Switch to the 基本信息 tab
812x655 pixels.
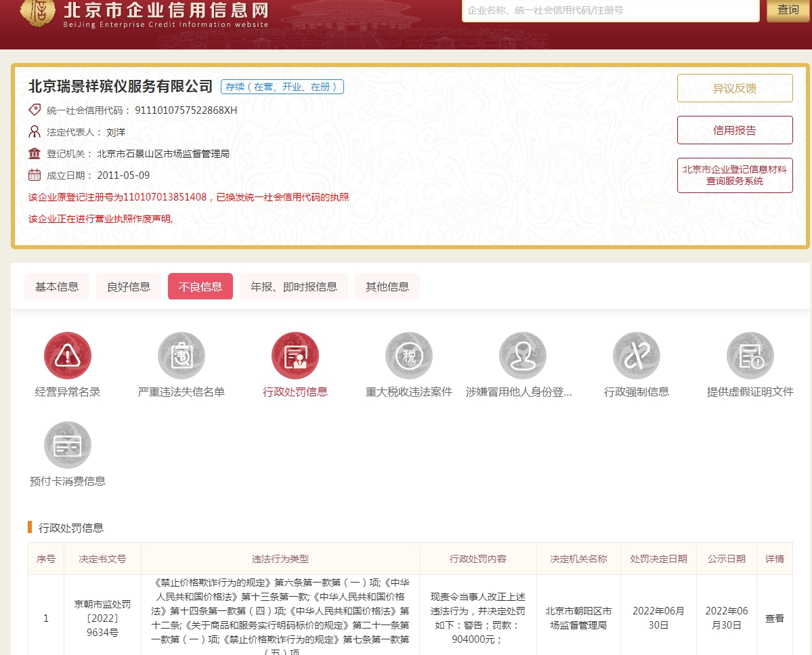(57, 286)
